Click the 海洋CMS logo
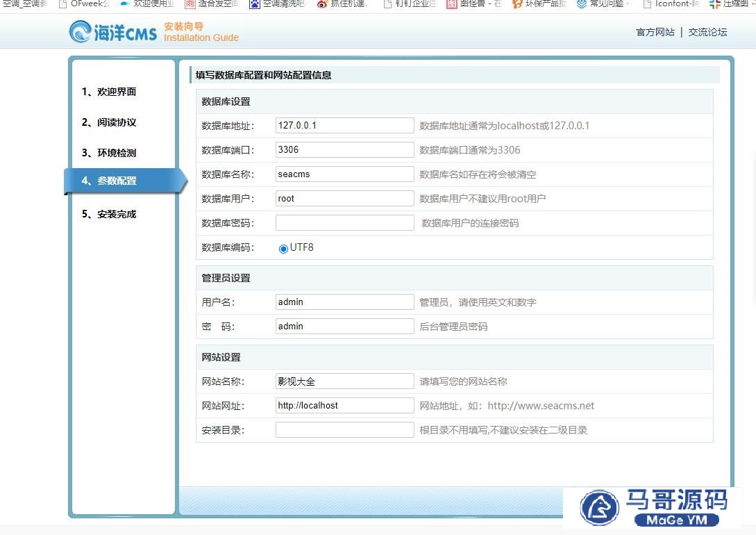The width and height of the screenshot is (756, 535). 113,32
